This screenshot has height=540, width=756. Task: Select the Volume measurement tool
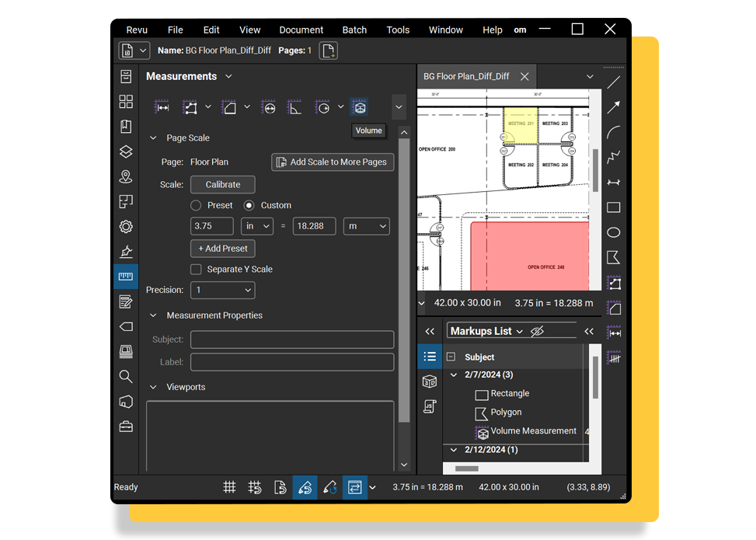click(x=361, y=107)
